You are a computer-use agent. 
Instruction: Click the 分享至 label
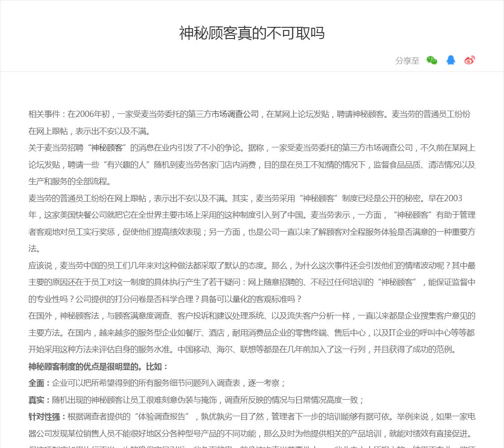tap(407, 61)
